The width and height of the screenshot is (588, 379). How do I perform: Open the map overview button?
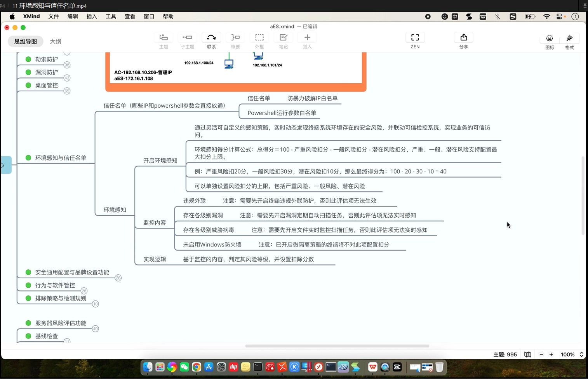click(x=527, y=354)
